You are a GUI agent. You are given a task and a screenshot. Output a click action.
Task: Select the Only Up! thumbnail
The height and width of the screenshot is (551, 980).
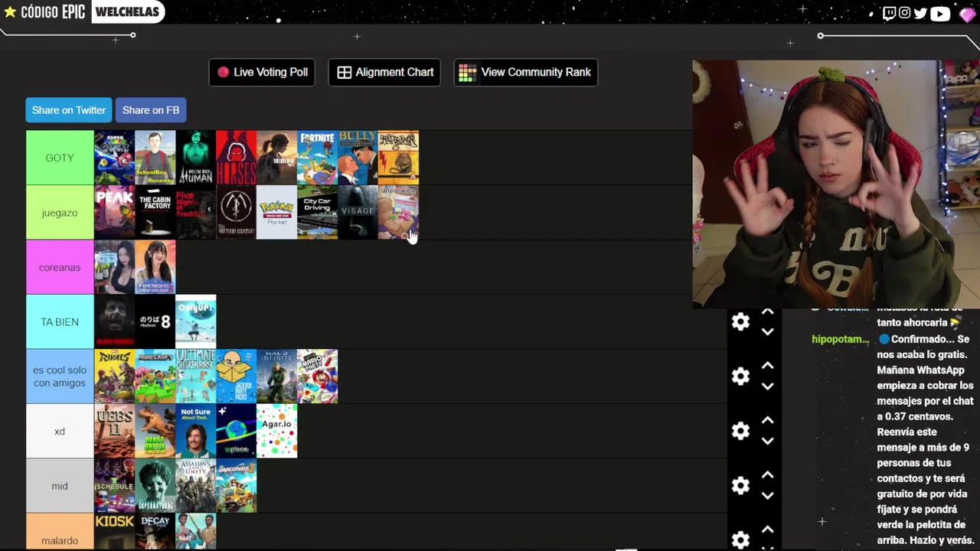[195, 322]
